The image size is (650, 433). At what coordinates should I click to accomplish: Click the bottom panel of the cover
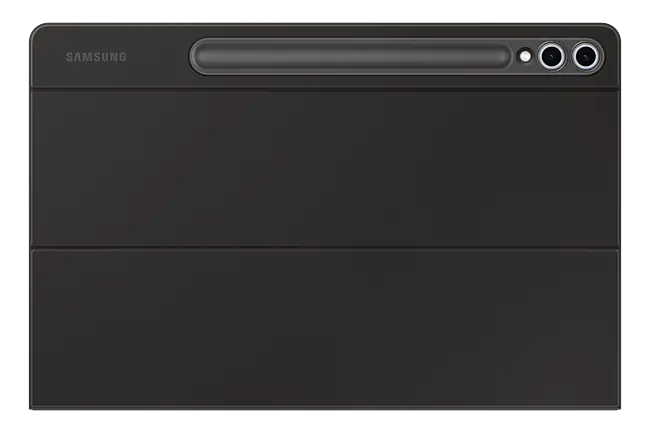325,329
